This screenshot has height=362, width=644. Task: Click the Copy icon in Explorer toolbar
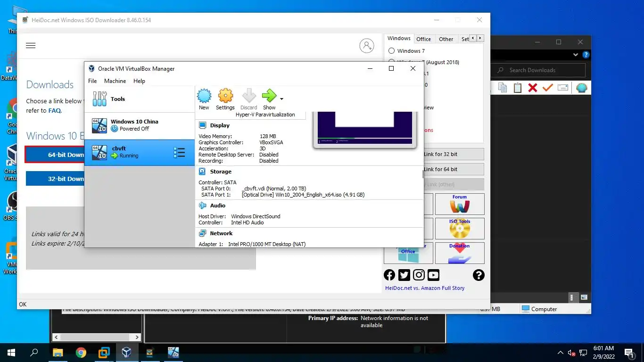pyautogui.click(x=503, y=88)
